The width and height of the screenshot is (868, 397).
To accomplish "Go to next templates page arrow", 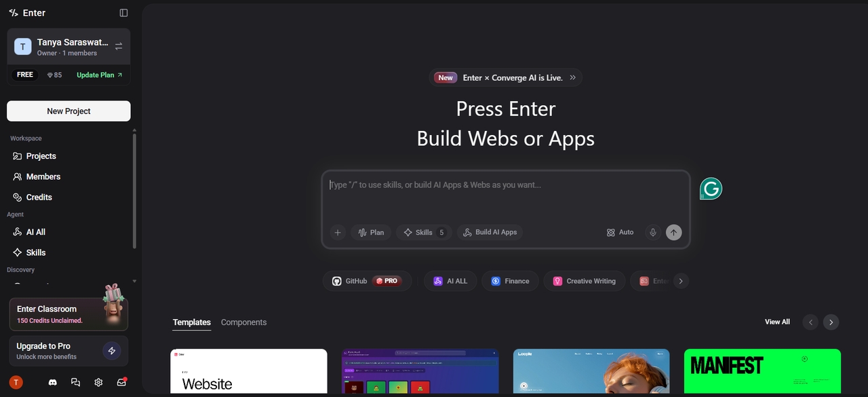I will pos(831,322).
